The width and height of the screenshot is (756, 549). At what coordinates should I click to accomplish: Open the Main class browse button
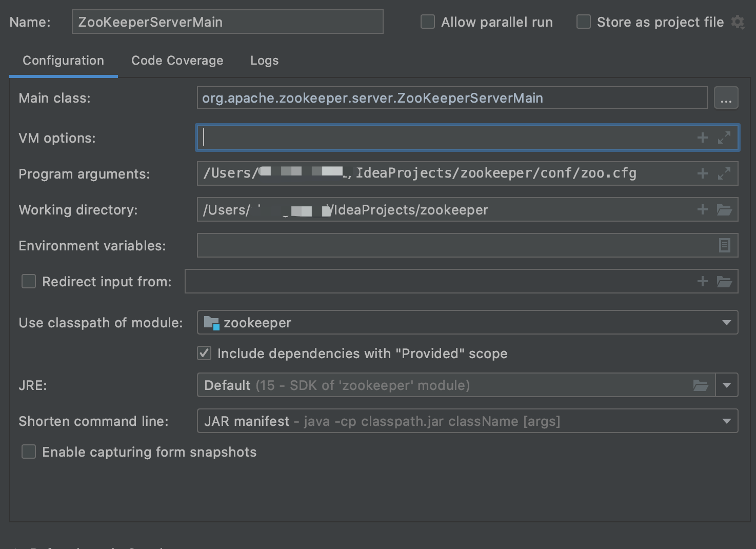[726, 98]
